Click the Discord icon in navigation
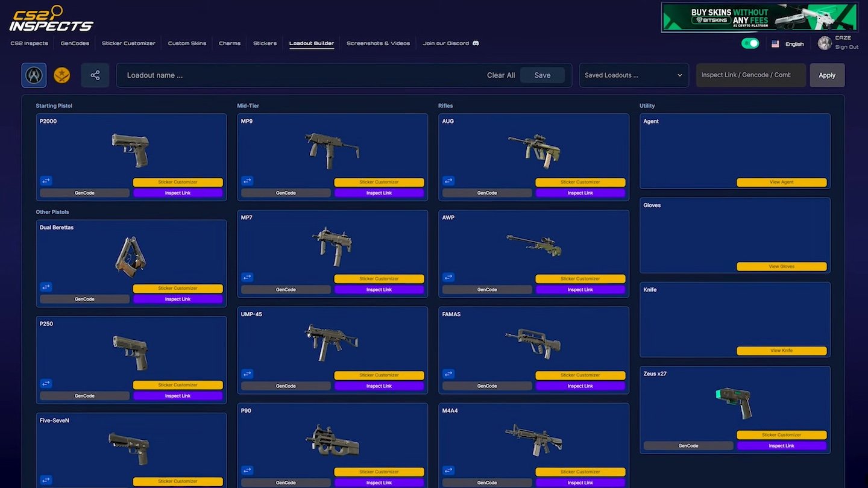Screen dimensions: 868x488 pos(476,43)
